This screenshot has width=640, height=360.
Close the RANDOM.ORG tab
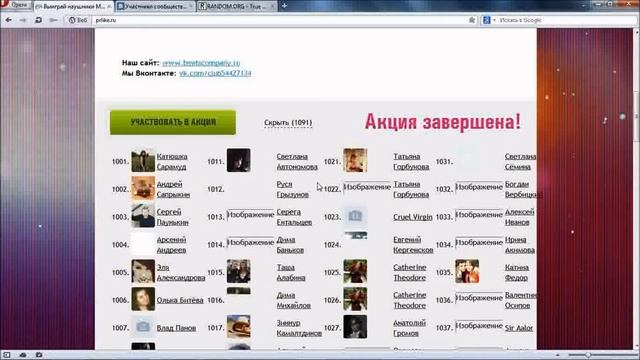pyautogui.click(x=272, y=7)
